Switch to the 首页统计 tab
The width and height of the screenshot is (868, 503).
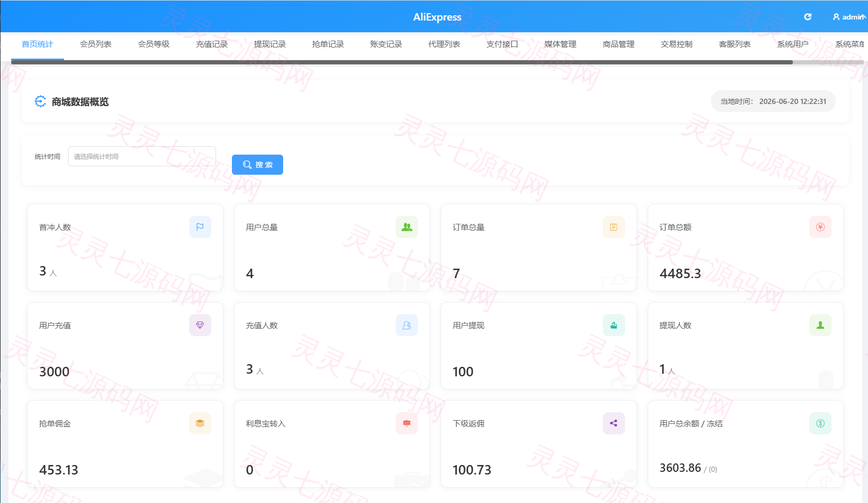pyautogui.click(x=38, y=44)
